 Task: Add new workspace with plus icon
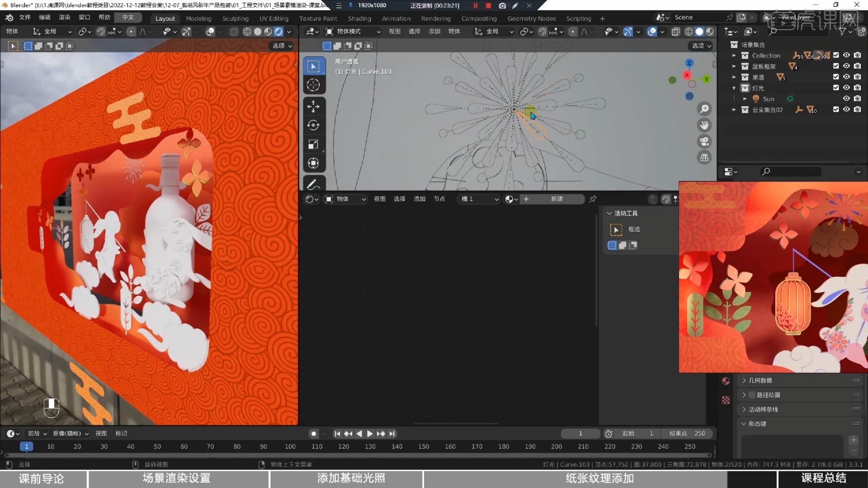coord(602,19)
